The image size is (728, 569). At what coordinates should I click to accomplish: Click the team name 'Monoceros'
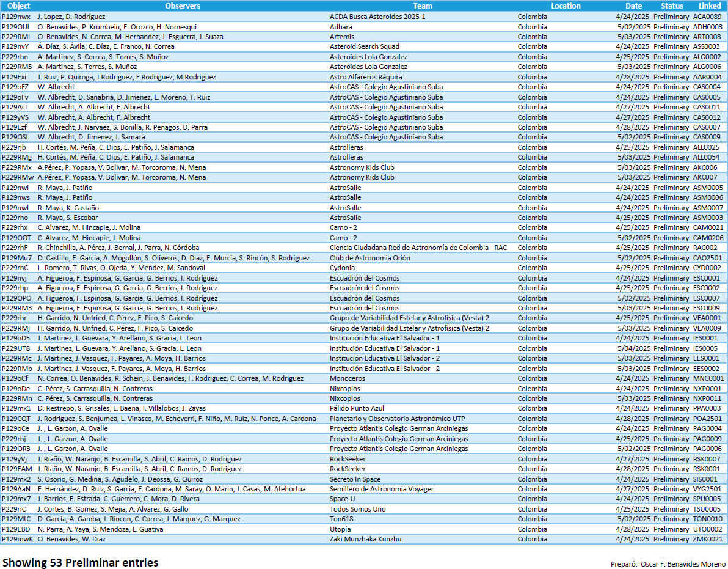click(x=348, y=378)
